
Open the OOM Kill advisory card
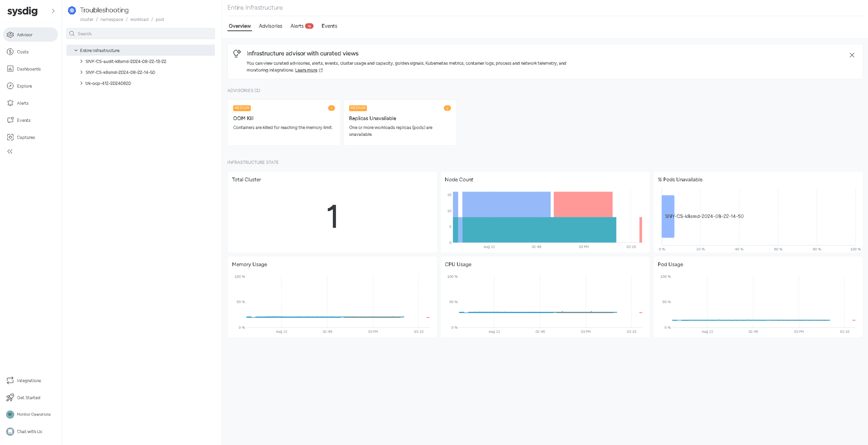pyautogui.click(x=283, y=122)
